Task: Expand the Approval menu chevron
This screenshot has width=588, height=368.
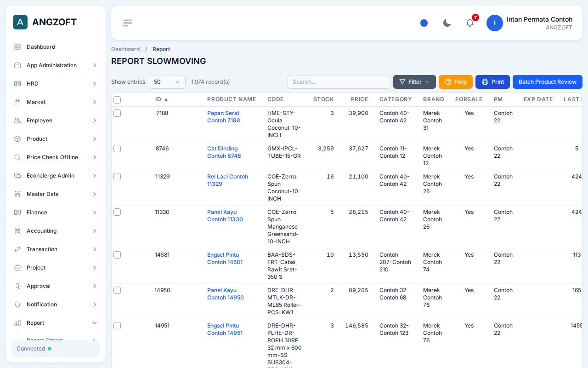Action: 95,286
